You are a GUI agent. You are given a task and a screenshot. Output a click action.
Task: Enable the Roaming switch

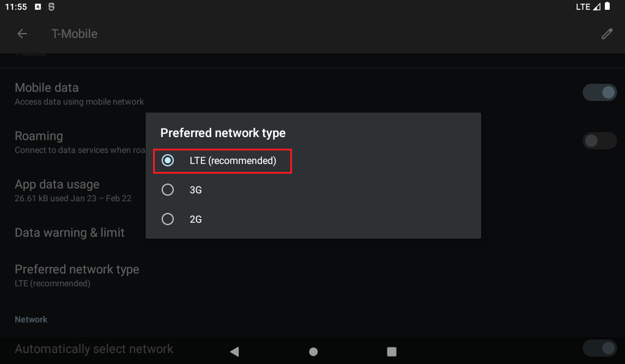[x=599, y=141]
